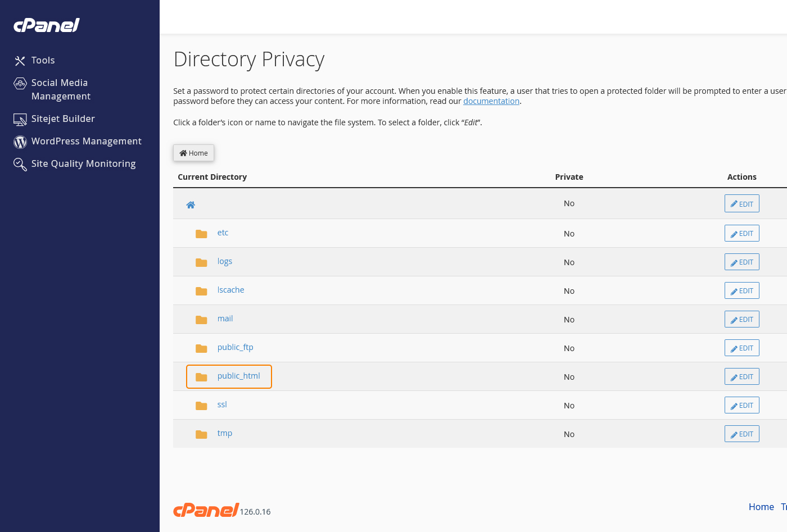787x532 pixels.
Task: Click the cPanel logo in sidebar
Action: click(x=46, y=25)
